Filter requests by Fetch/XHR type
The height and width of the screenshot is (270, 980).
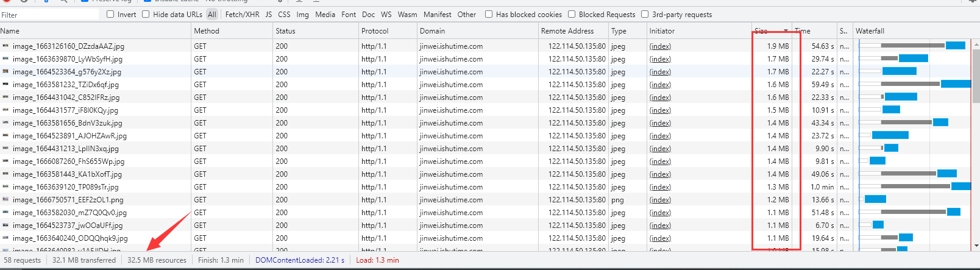pyautogui.click(x=242, y=14)
